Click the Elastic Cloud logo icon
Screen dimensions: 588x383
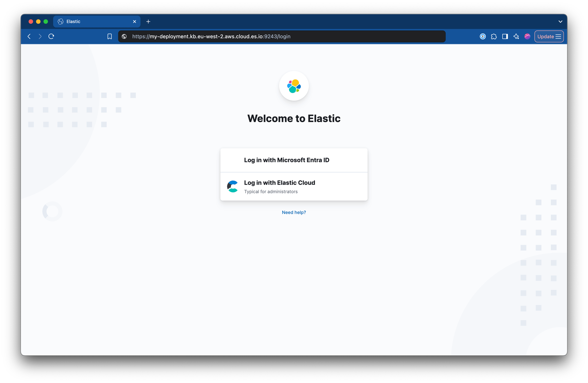tap(233, 186)
